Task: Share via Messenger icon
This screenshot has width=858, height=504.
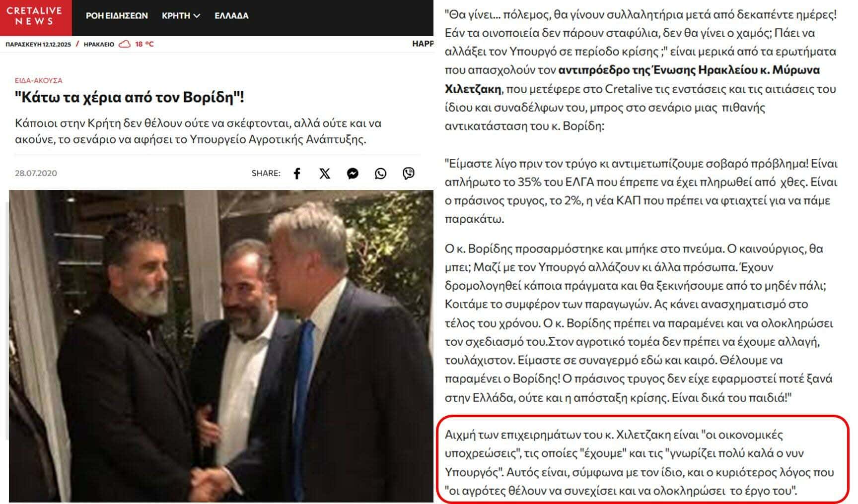Action: click(x=353, y=174)
